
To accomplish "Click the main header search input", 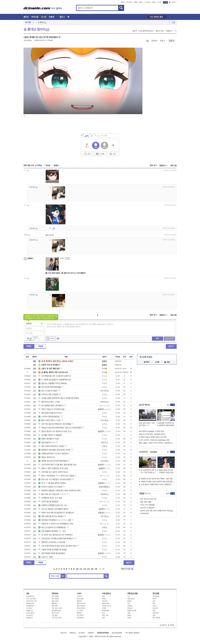I will (97, 8).
